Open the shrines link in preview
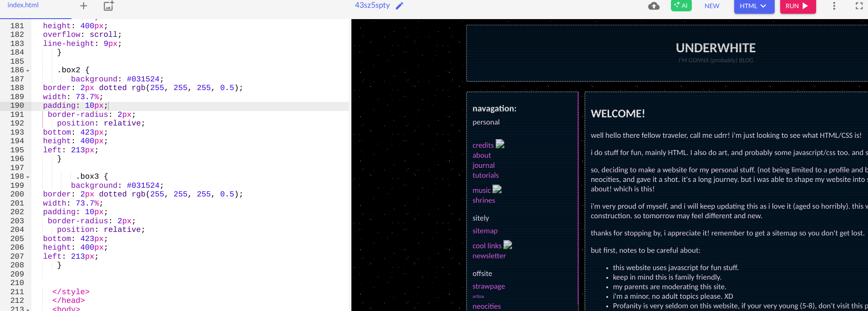The height and width of the screenshot is (311, 868). click(484, 201)
